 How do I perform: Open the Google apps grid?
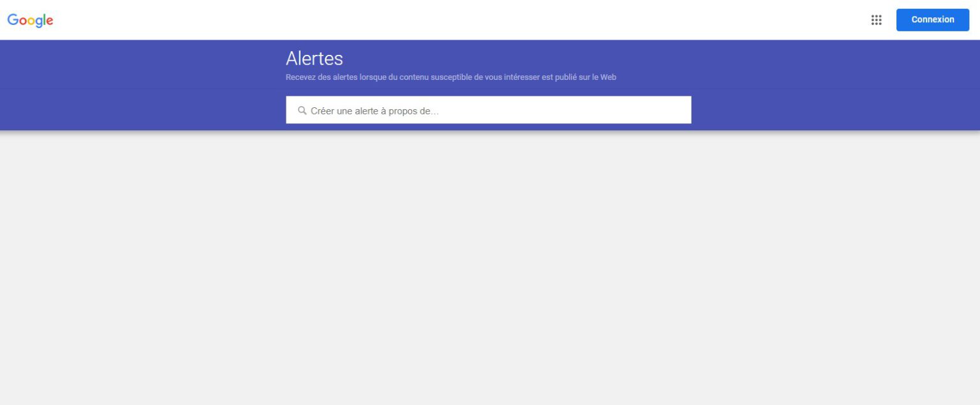coord(876,20)
